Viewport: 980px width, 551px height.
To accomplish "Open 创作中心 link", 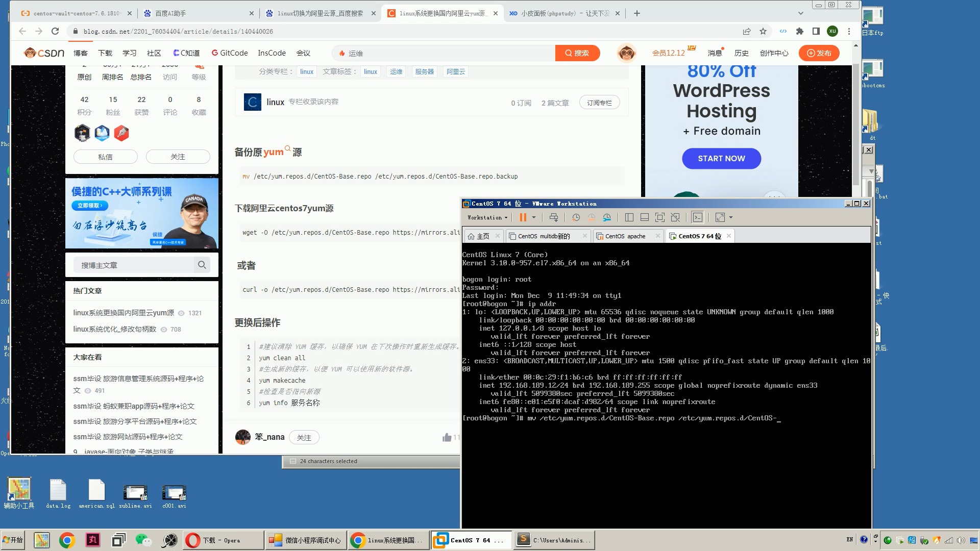I will [x=774, y=53].
